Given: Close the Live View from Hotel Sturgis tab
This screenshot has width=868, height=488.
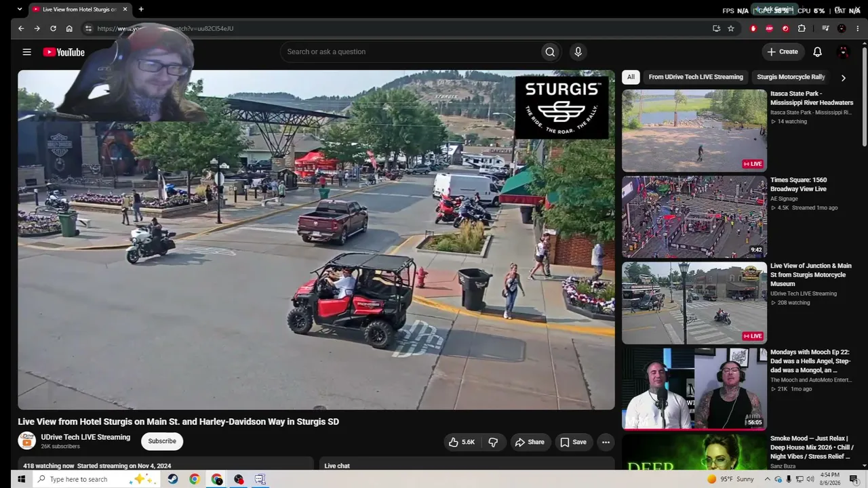Looking at the screenshot, I should (x=125, y=9).
